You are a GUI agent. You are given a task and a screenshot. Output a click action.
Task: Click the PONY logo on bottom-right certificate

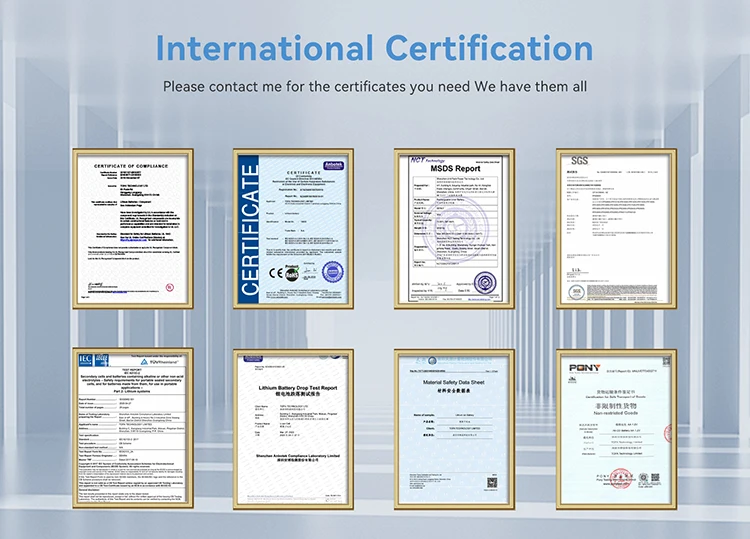586,368
